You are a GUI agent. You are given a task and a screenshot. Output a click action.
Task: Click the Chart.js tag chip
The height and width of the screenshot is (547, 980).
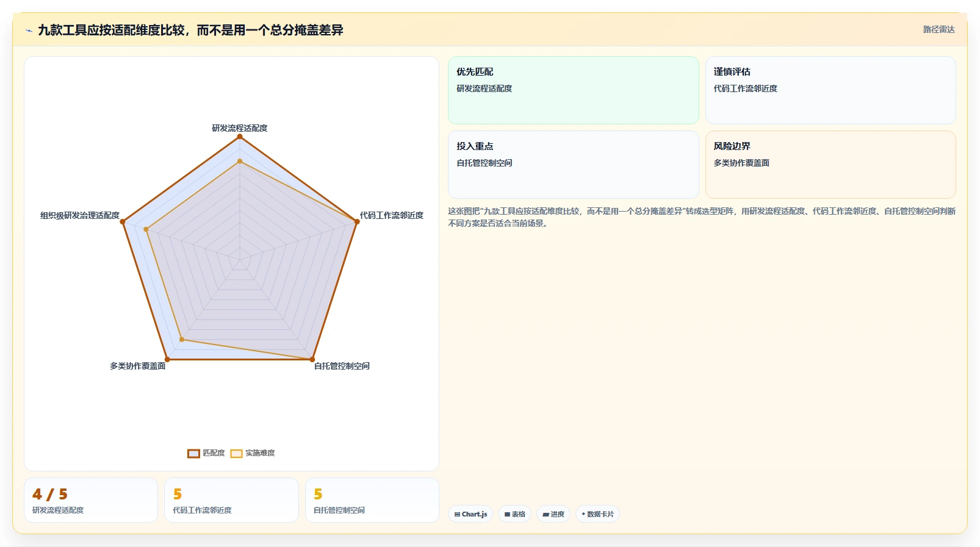click(470, 514)
